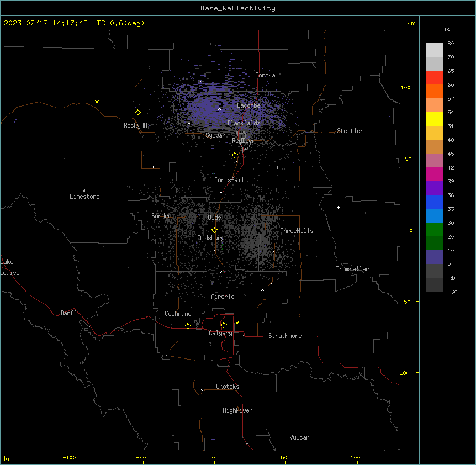476x465 pixels.
Task: Click the Drumheller city label
Action: 352,269
